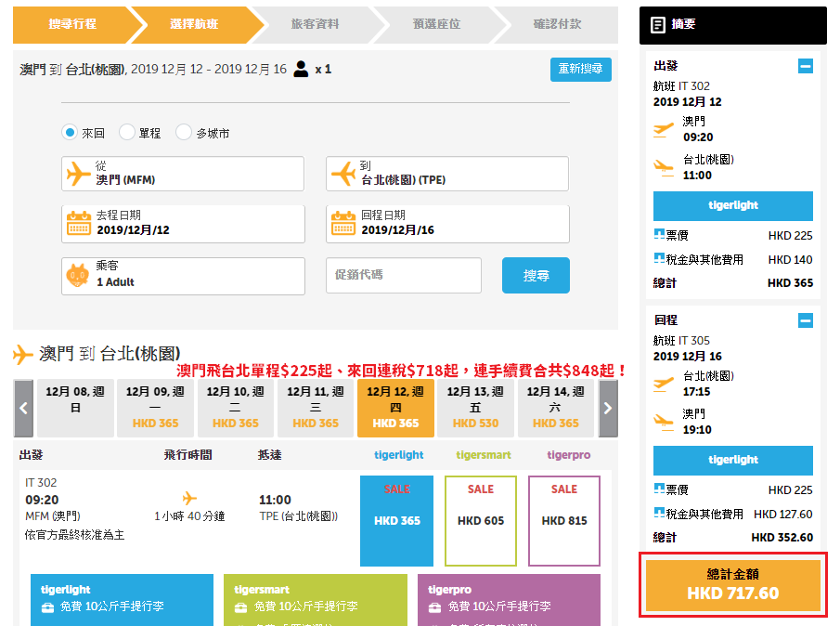Screen dimensions: 840x626
Task: Select 12月 11 週三 HKD 365 date
Action: pos(316,409)
